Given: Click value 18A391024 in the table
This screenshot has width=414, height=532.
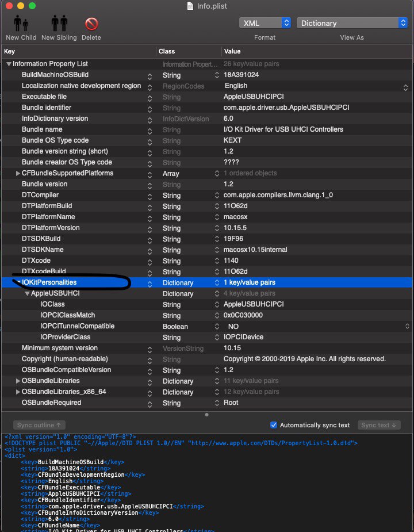Looking at the screenshot, I should (x=241, y=75).
